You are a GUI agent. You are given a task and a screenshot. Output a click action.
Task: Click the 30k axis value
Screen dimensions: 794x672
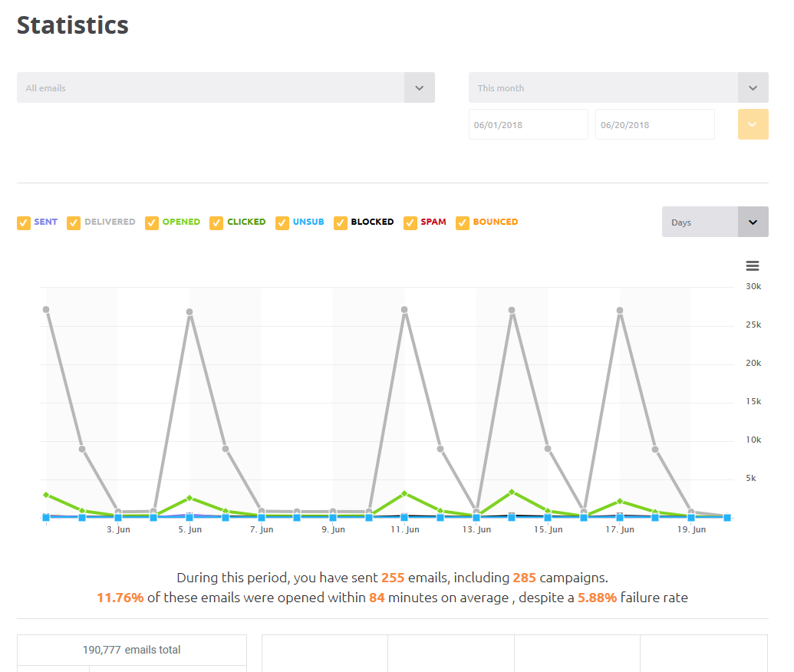coord(753,286)
